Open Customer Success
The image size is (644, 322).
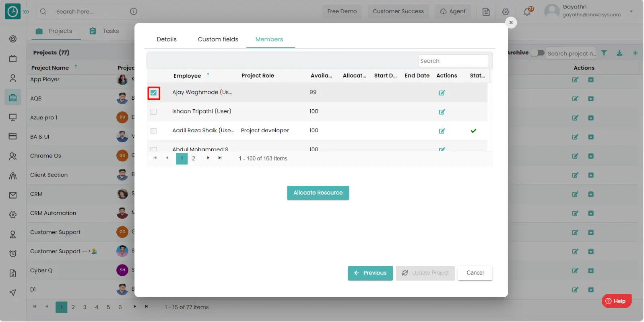point(398,11)
